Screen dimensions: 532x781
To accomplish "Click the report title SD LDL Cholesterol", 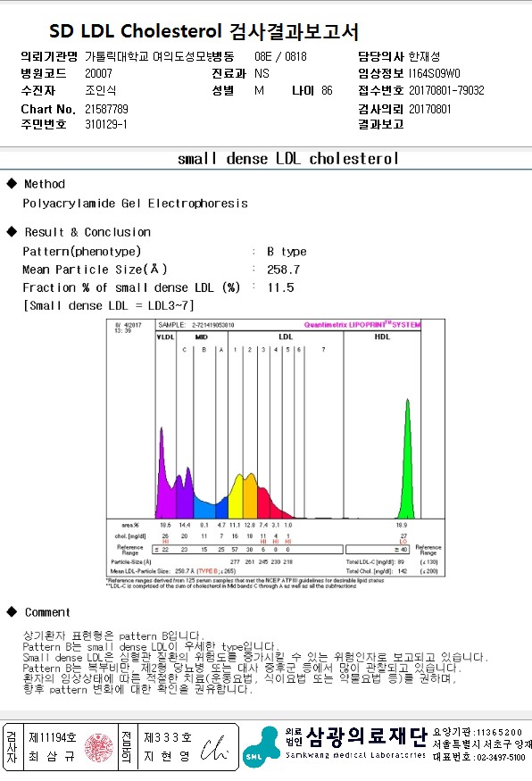I will 135,31.
